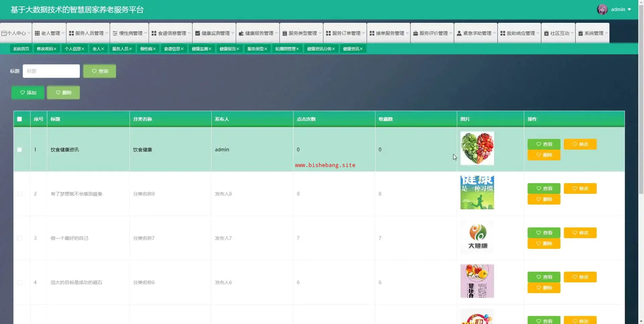Click the person icon beside 紧急求助管理
The image size is (644, 324).
[459, 33]
